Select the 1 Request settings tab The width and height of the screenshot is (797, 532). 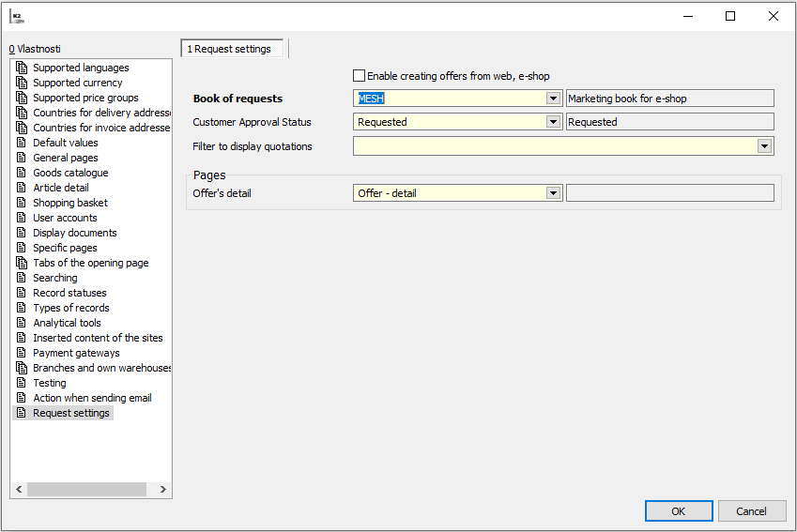click(x=233, y=49)
